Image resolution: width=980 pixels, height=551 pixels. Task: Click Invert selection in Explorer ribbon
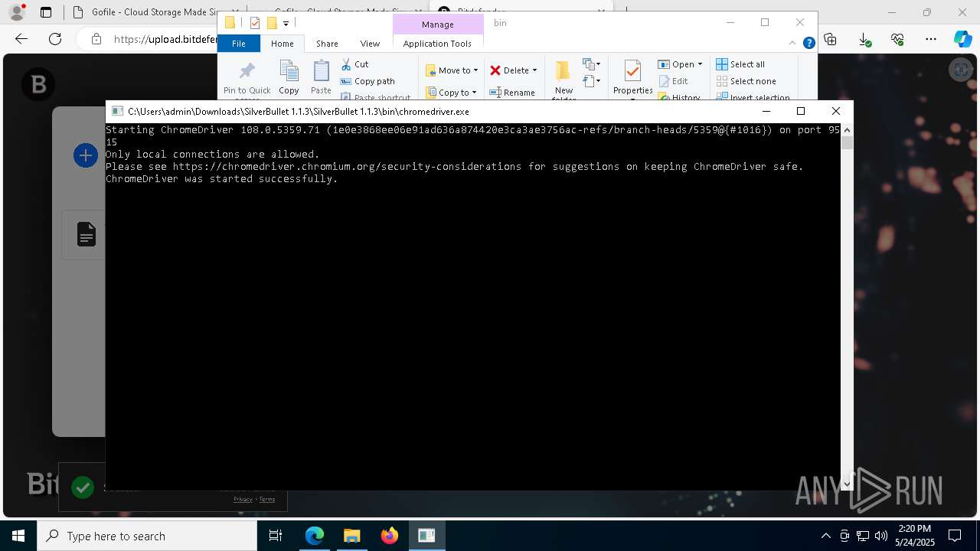[753, 97]
